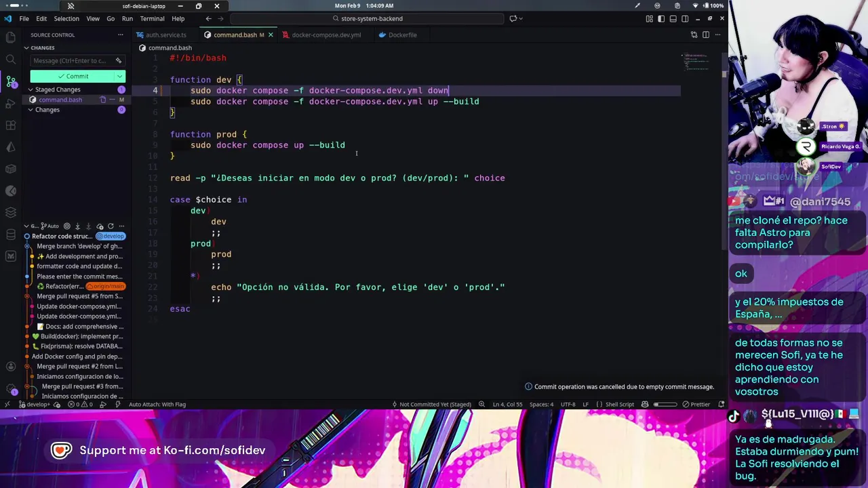Open changes icon for command.bash
Image resolution: width=868 pixels, height=488 pixels.
click(103, 100)
